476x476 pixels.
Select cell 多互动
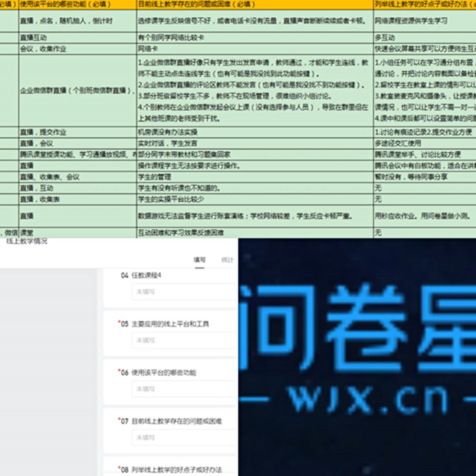(424, 38)
